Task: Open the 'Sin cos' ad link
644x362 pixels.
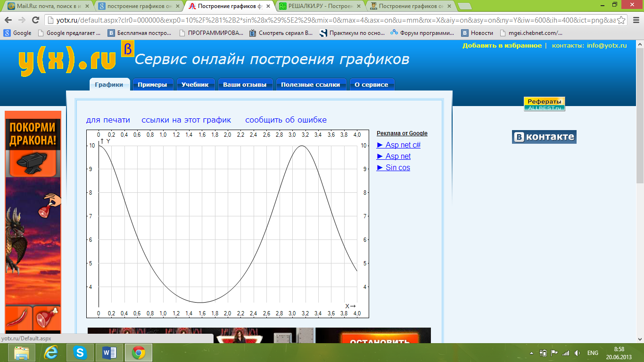Action: [x=393, y=167]
